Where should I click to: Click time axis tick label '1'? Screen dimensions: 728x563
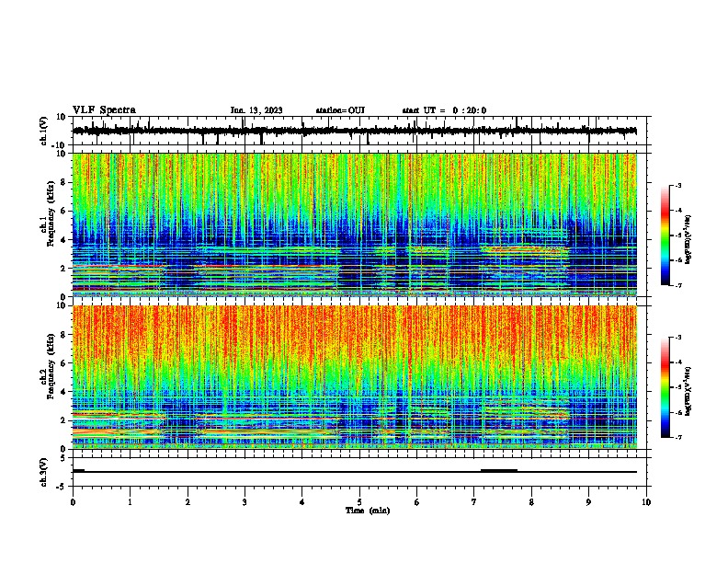(x=130, y=502)
